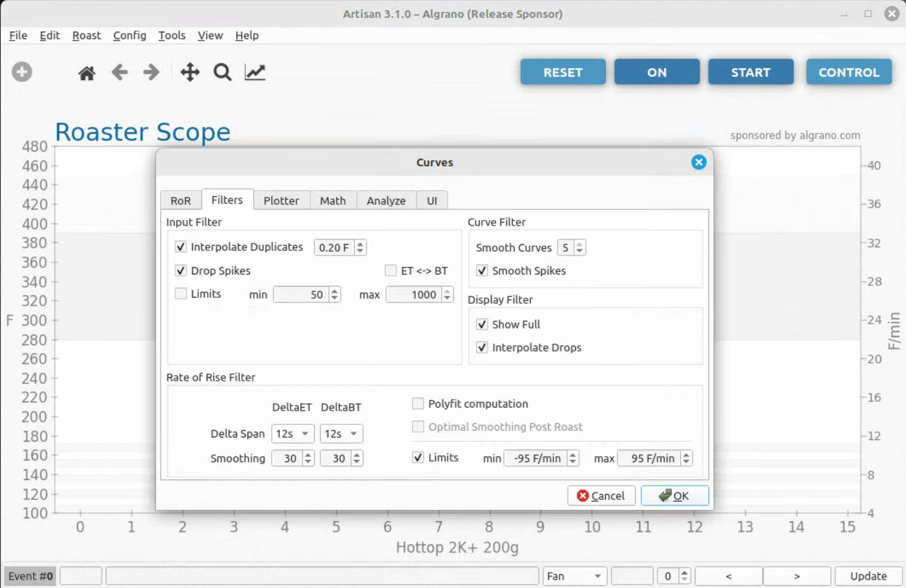
Task: Click the event description text field
Action: pos(322,576)
